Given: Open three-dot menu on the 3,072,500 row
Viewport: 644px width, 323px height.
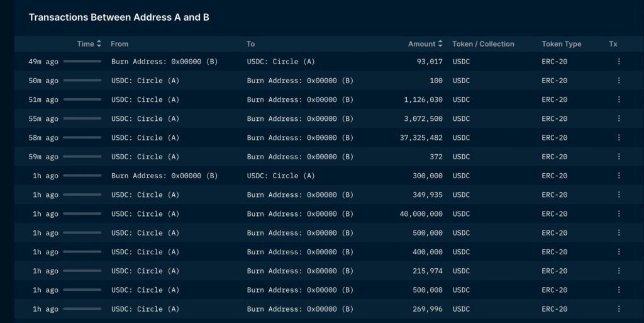Looking at the screenshot, I should coord(619,118).
